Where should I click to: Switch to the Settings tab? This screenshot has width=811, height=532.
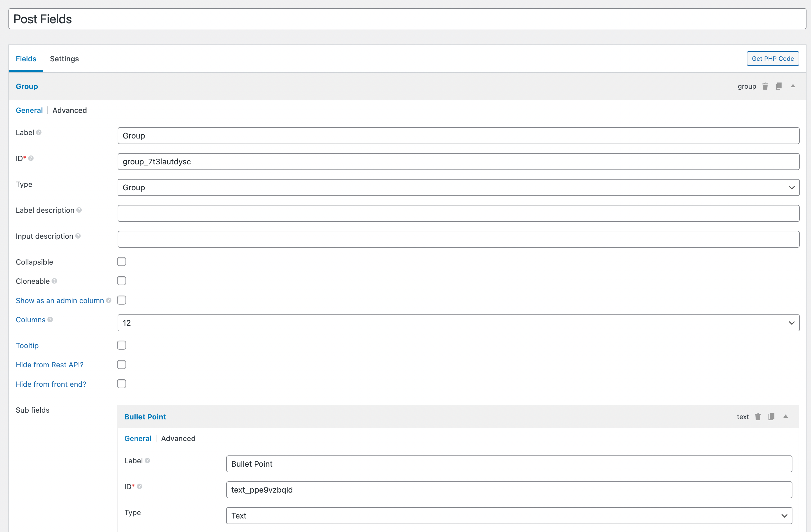[64, 59]
